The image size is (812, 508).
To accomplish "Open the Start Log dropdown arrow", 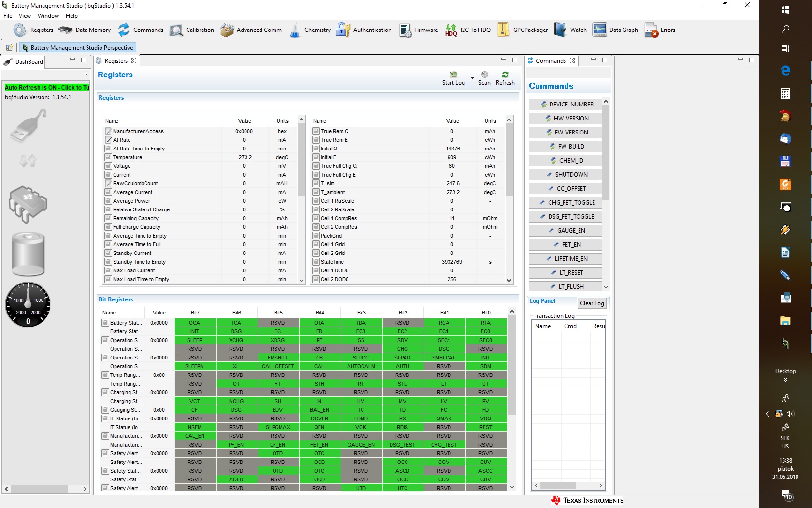I will (x=472, y=78).
